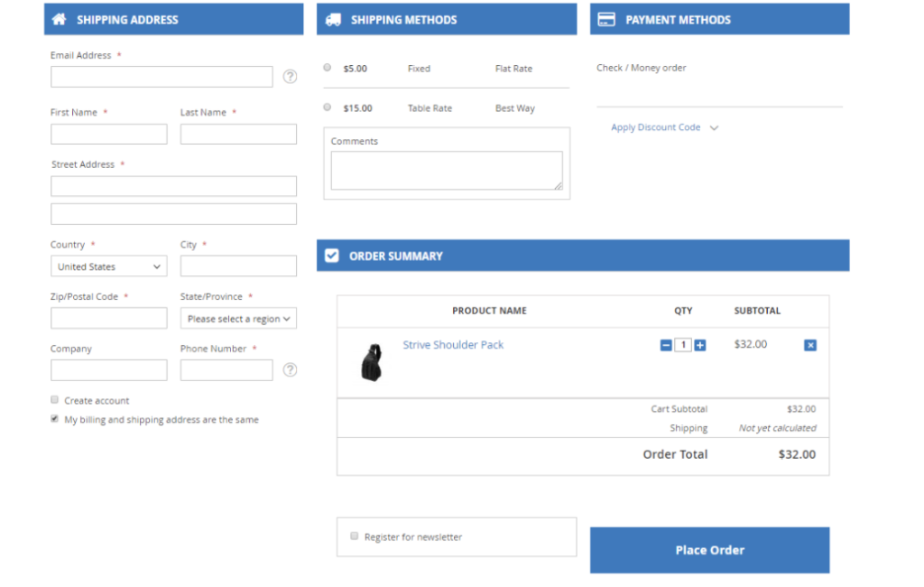924x587 pixels.
Task: Select the $5.00 Flat Rate shipping option
Action: [x=327, y=67]
